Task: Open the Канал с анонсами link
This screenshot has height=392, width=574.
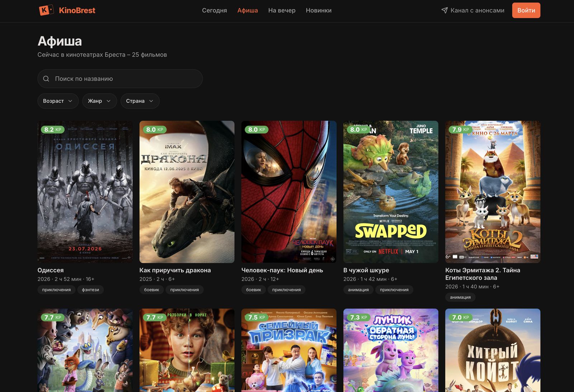Action: coord(473,10)
